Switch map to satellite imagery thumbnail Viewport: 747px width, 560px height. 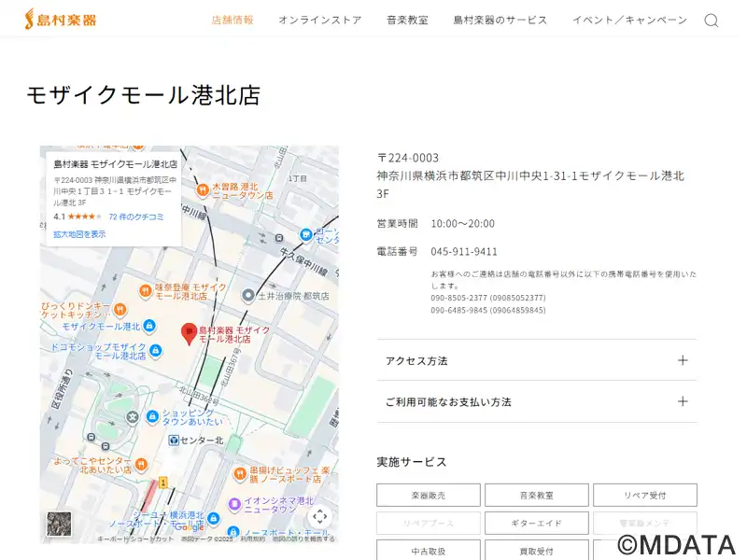tap(59, 524)
